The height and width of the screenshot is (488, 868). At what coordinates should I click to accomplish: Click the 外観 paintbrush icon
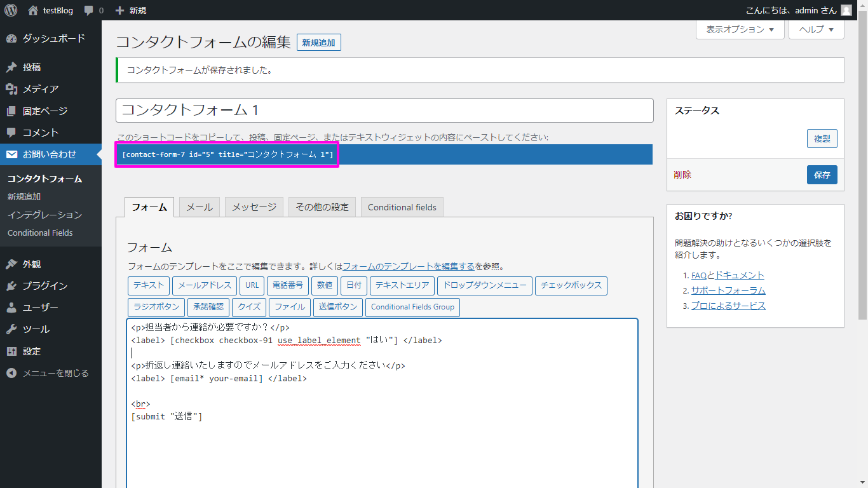tap(11, 264)
